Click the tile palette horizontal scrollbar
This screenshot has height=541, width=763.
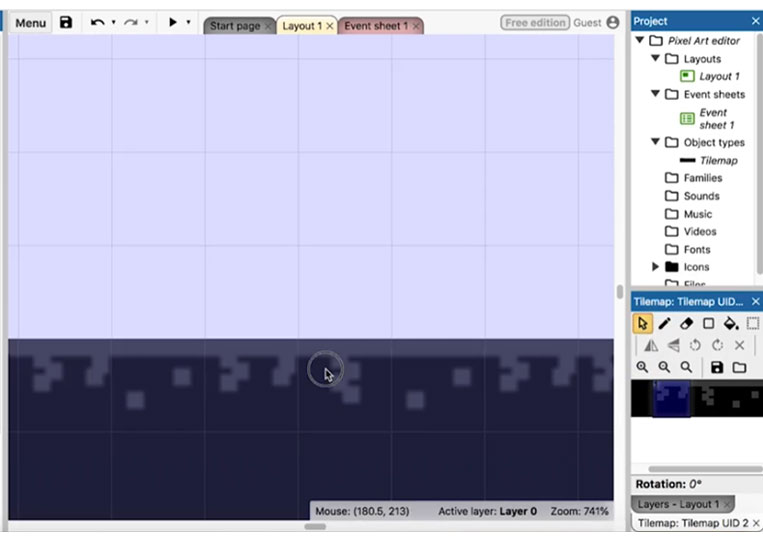[x=706, y=469]
